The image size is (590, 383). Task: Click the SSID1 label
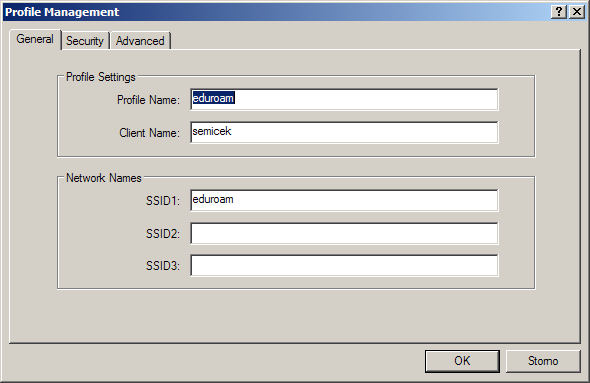click(x=163, y=201)
